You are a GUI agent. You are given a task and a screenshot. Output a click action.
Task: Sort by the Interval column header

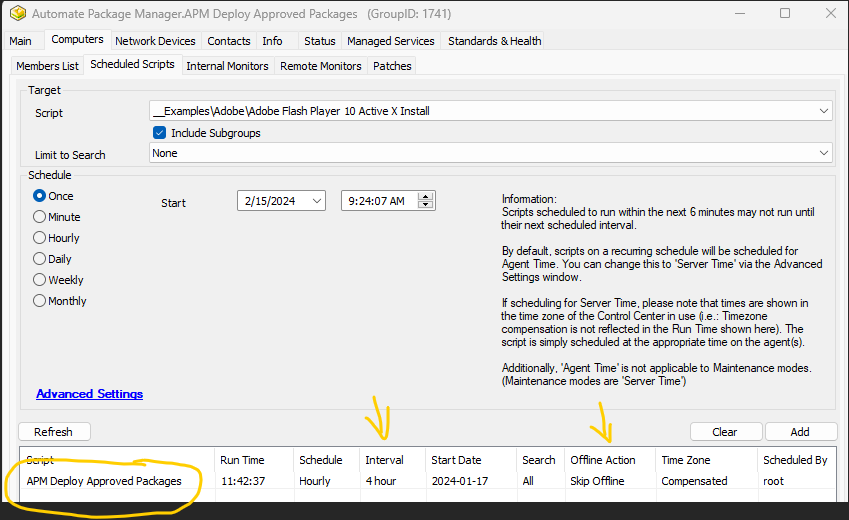click(384, 460)
